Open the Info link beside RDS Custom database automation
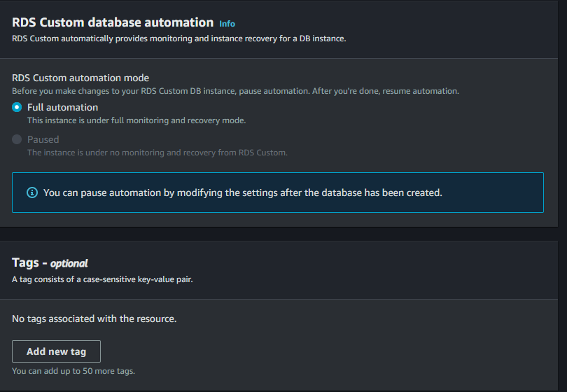 (x=227, y=24)
